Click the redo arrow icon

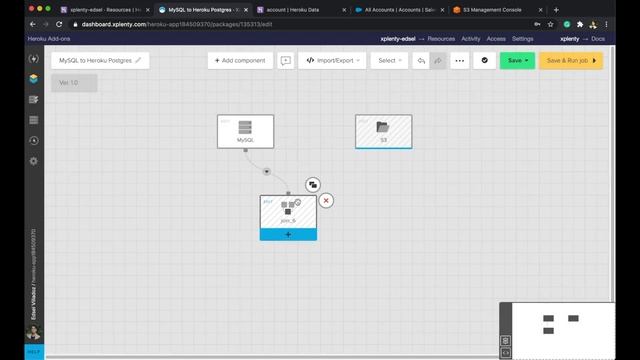pyautogui.click(x=438, y=60)
